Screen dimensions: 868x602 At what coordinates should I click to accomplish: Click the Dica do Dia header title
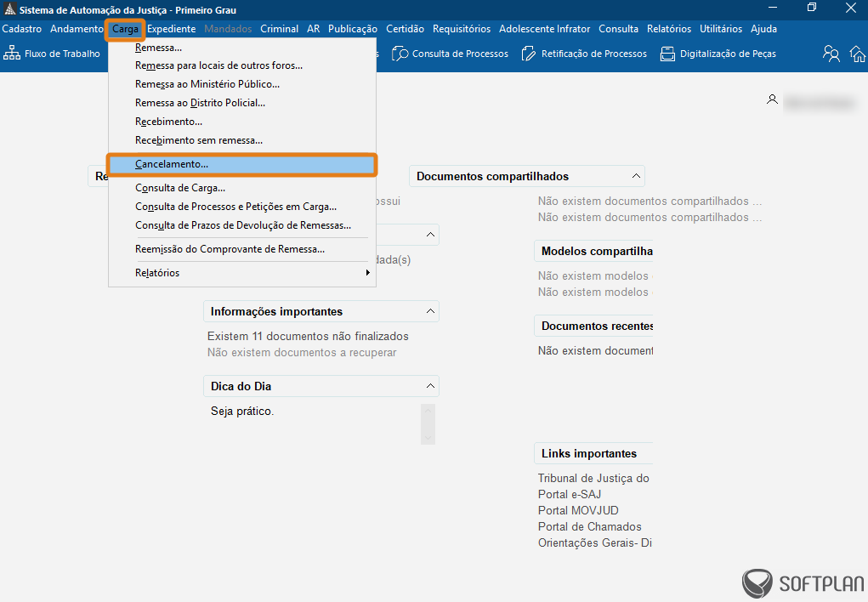click(241, 386)
